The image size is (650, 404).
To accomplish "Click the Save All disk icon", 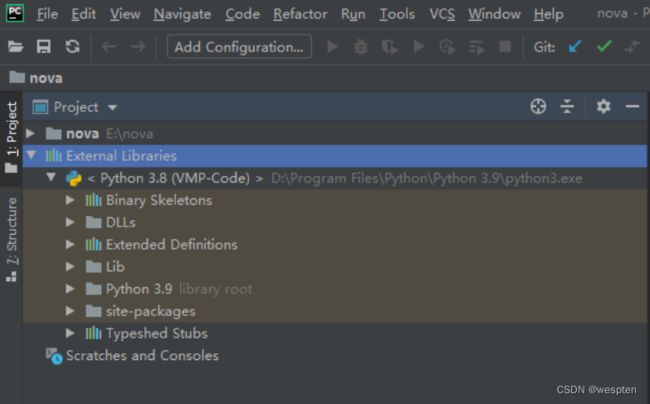I will coord(44,47).
